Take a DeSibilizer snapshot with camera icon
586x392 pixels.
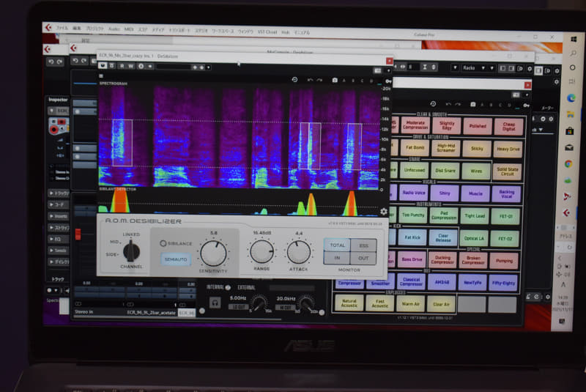pos(335,81)
